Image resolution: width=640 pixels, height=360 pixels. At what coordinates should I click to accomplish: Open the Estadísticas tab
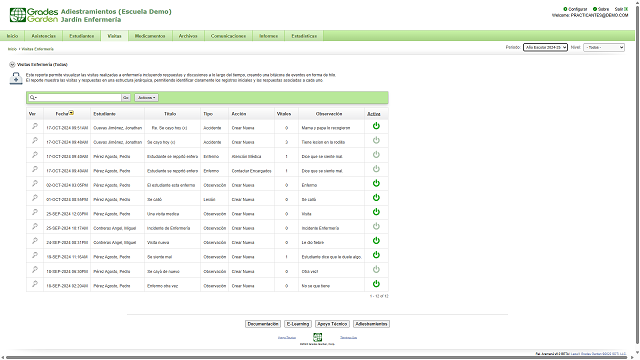(304, 36)
